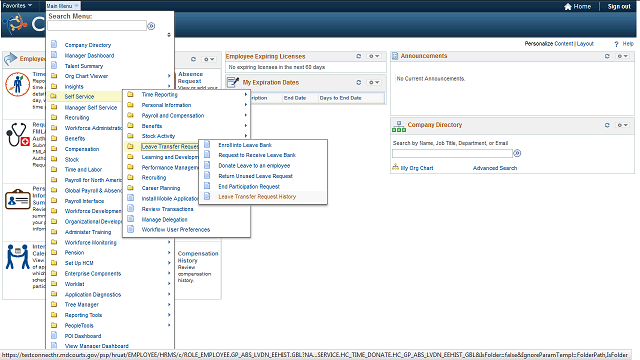640x360 pixels.
Task: Click the POI Dashboard document icon
Action: tap(54, 335)
